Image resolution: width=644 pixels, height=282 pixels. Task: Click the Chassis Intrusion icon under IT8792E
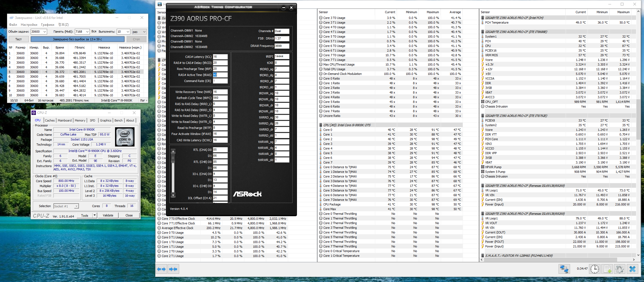coord(483,176)
